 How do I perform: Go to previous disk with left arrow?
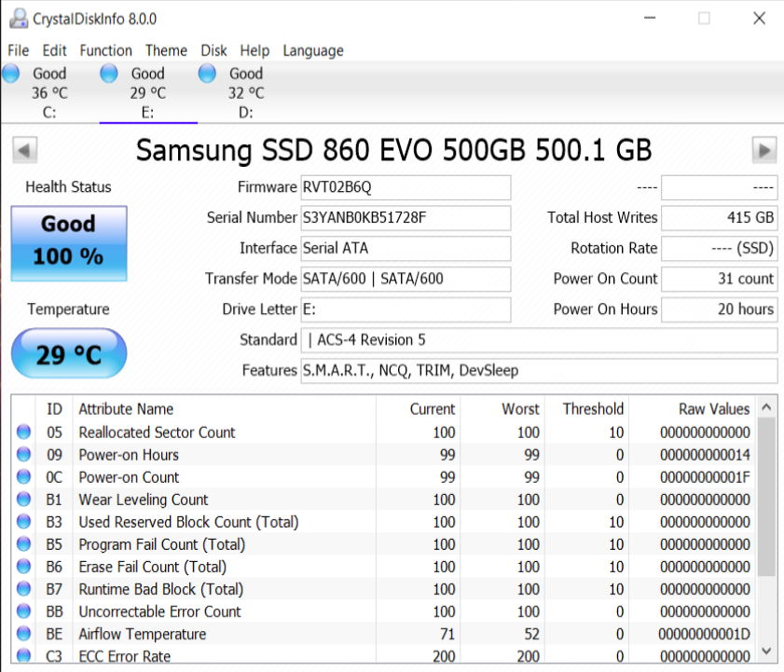coord(25,150)
